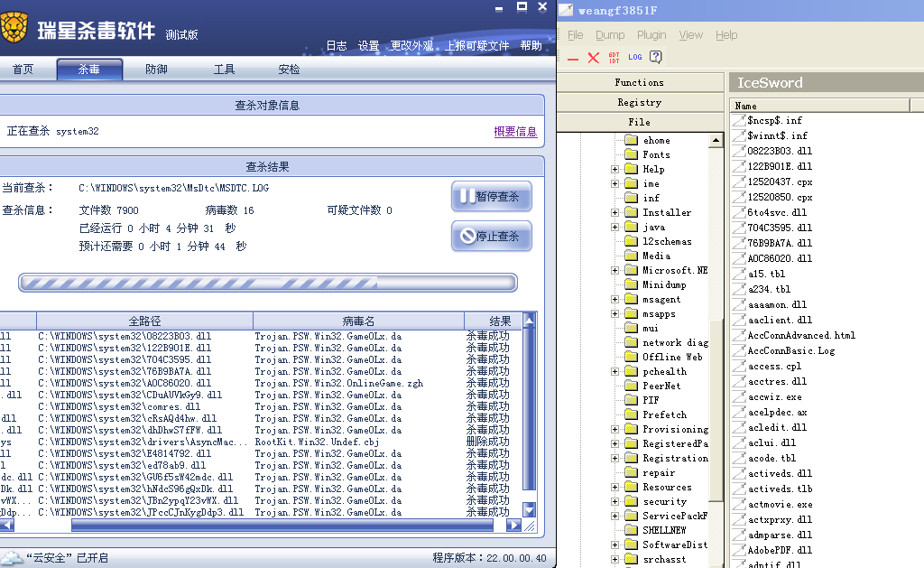
Task: Expand the ime folder in the tree
Action: pos(615,183)
